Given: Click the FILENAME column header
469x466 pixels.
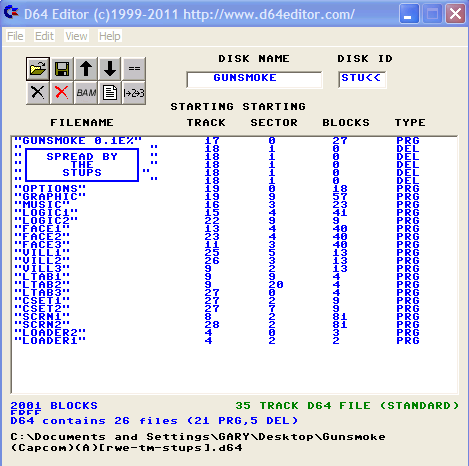Looking at the screenshot, I should coord(82,123).
